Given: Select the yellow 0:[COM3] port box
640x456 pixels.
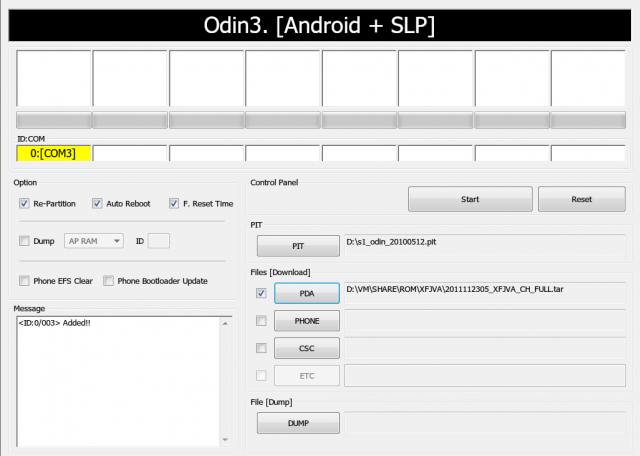Looking at the screenshot, I should (53, 153).
